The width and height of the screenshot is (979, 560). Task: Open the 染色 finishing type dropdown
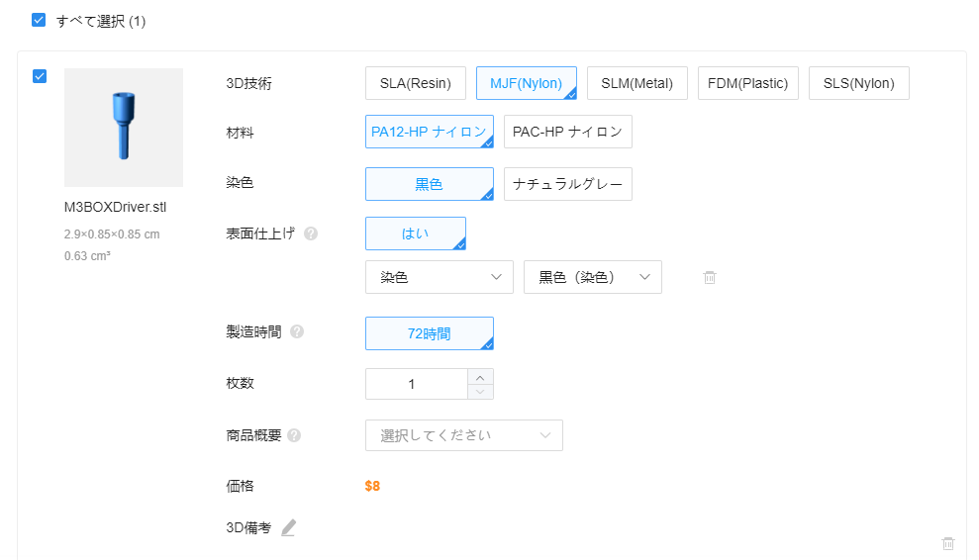tap(440, 277)
